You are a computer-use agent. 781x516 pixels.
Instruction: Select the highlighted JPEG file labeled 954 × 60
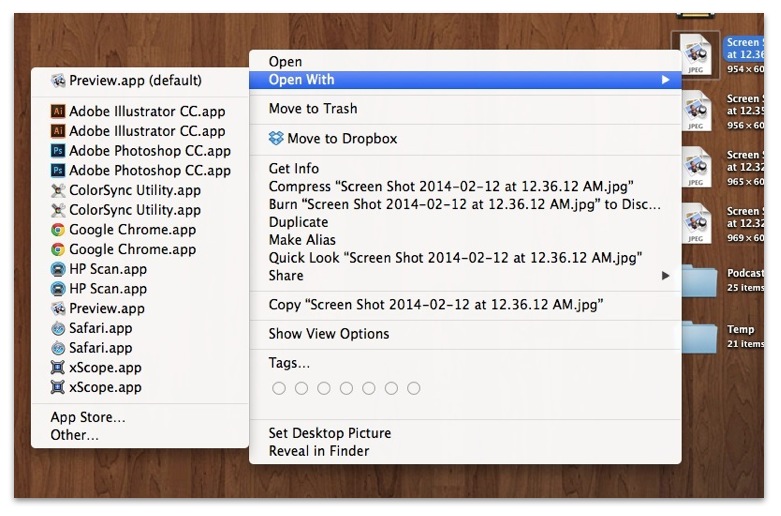click(x=695, y=54)
